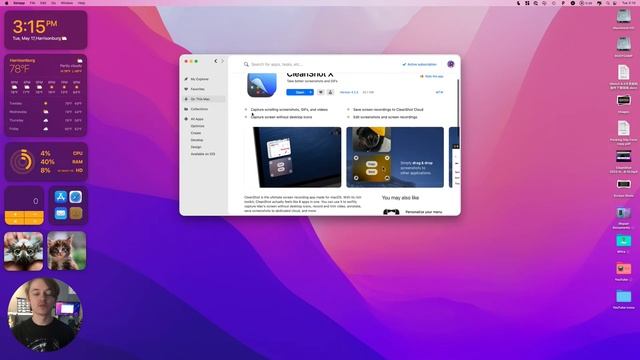
Task: Click the kitten photo widget
Action: tap(67, 251)
